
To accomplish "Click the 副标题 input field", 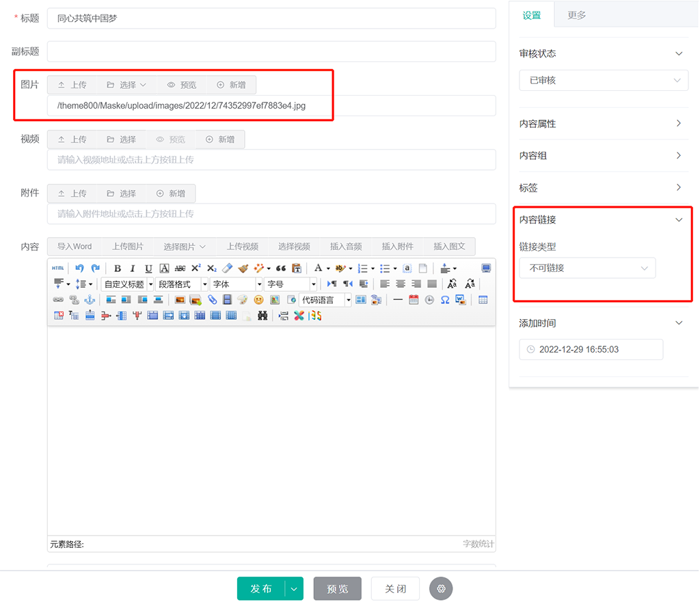I will click(x=271, y=52).
